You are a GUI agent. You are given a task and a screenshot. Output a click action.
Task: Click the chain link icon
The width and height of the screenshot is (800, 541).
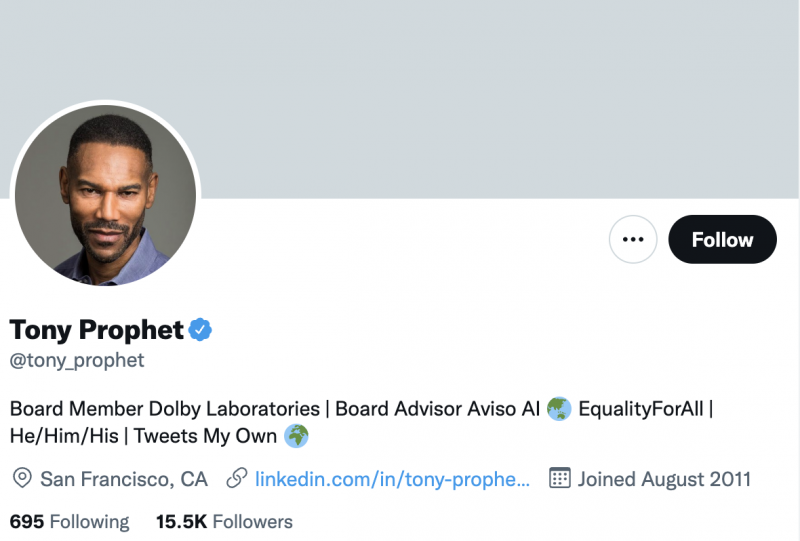click(x=237, y=479)
